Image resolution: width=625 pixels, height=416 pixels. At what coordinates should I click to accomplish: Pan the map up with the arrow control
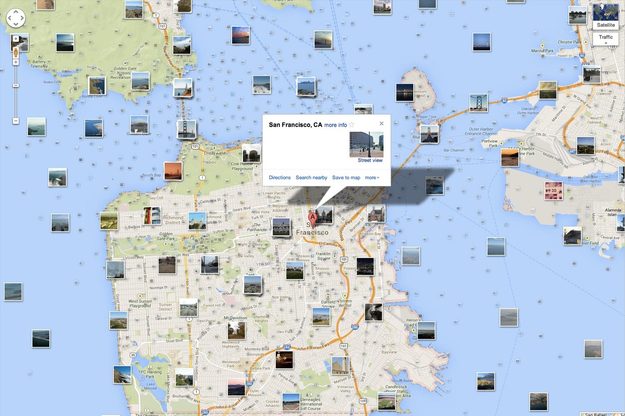[16, 12]
